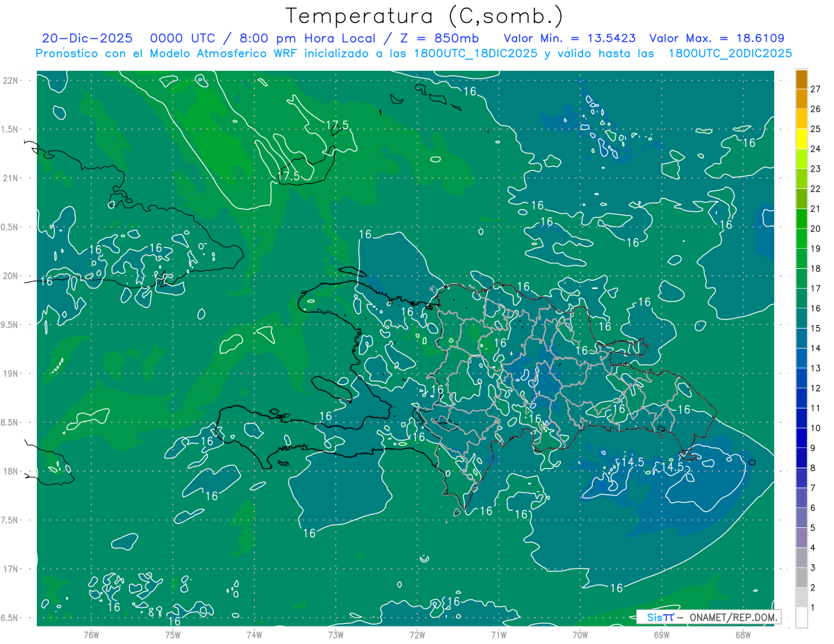Click the '75W' longitude axis label
This screenshot has width=834, height=644.
pos(173,635)
